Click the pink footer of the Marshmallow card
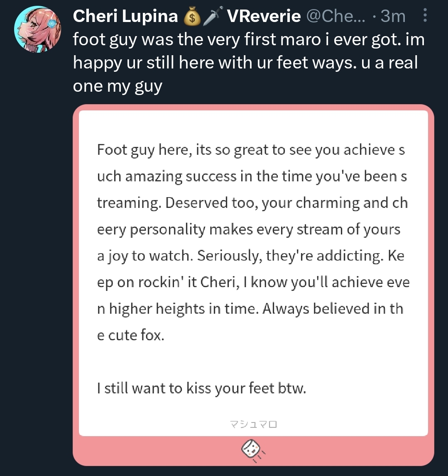 click(x=253, y=451)
